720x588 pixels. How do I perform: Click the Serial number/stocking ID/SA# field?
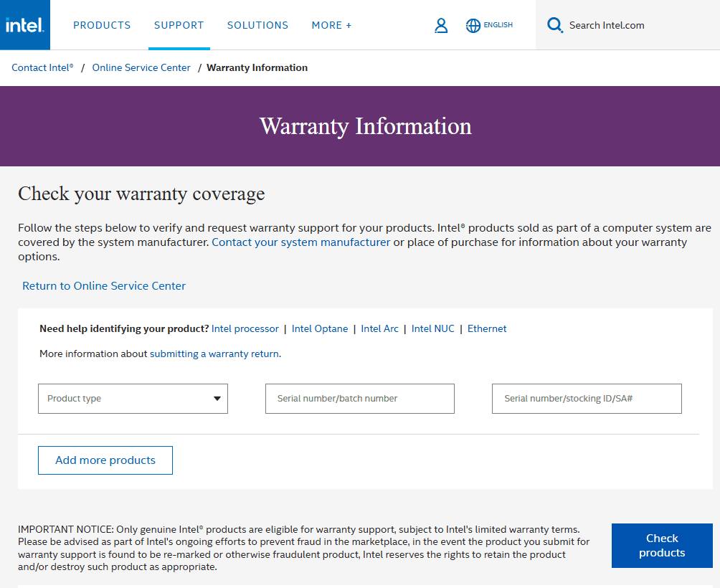587,399
